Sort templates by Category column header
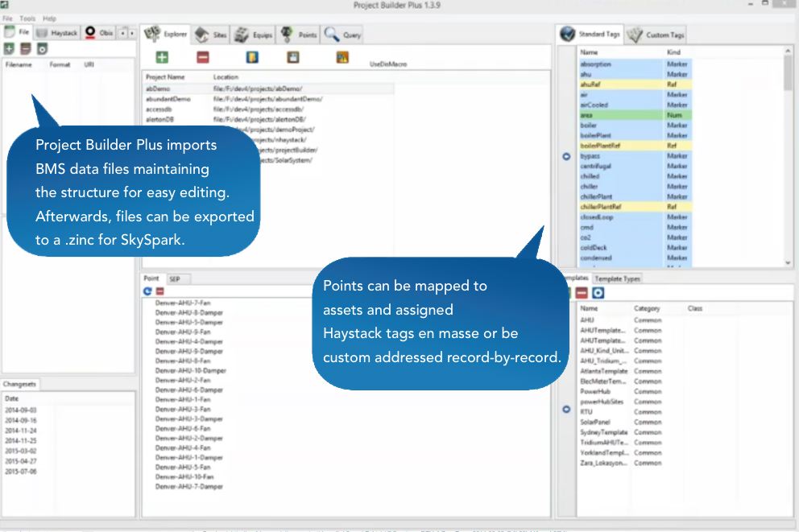The height and width of the screenshot is (532, 799). pyautogui.click(x=647, y=308)
